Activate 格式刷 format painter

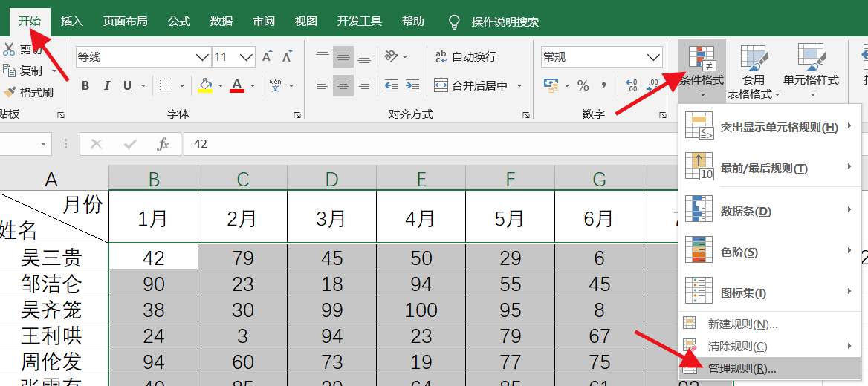click(28, 92)
